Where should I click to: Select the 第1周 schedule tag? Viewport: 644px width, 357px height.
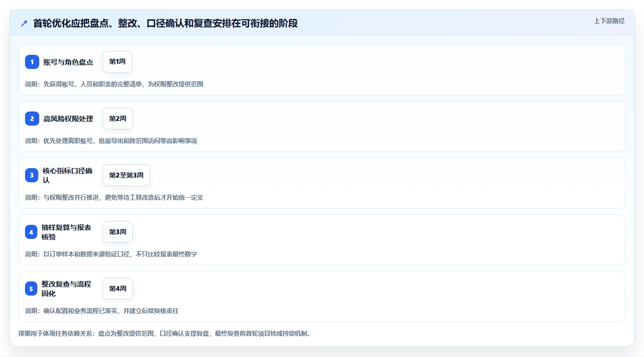coord(117,62)
